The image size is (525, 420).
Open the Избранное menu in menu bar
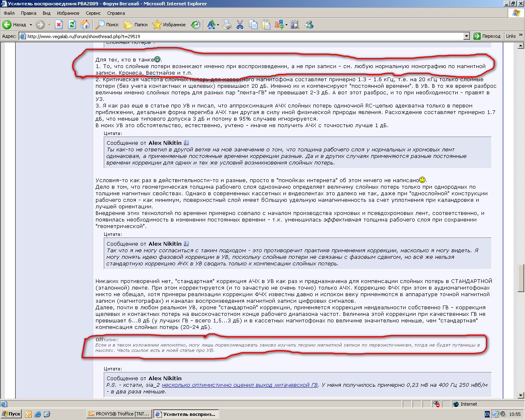click(68, 13)
